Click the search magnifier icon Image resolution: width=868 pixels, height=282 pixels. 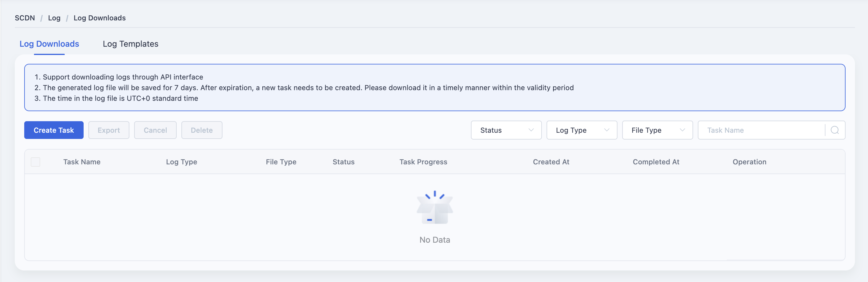click(x=835, y=130)
